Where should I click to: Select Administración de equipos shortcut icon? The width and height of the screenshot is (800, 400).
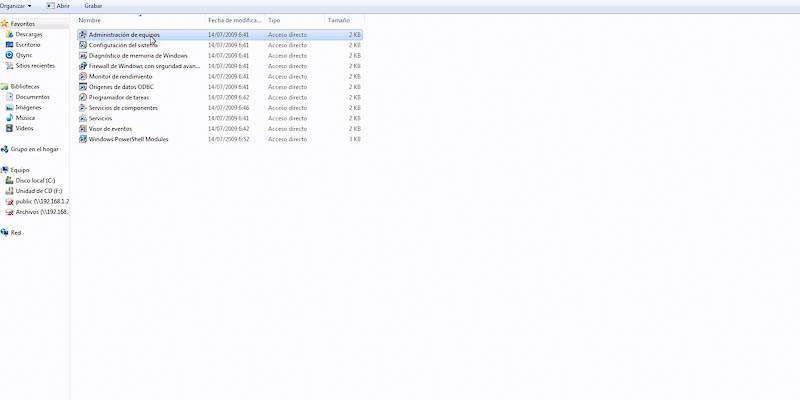coord(83,35)
